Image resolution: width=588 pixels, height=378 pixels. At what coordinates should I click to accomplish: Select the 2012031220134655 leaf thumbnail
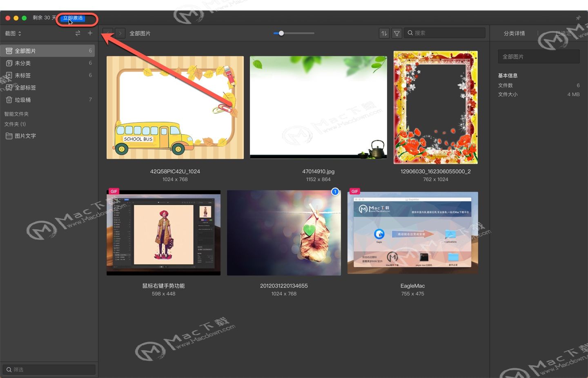pos(284,233)
